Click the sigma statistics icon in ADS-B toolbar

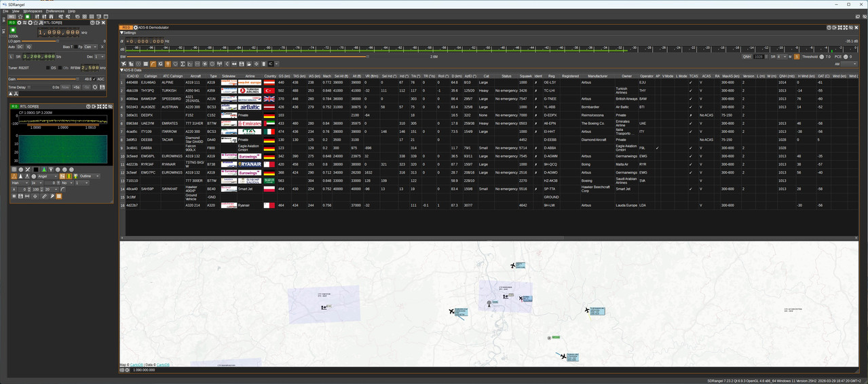coord(183,64)
